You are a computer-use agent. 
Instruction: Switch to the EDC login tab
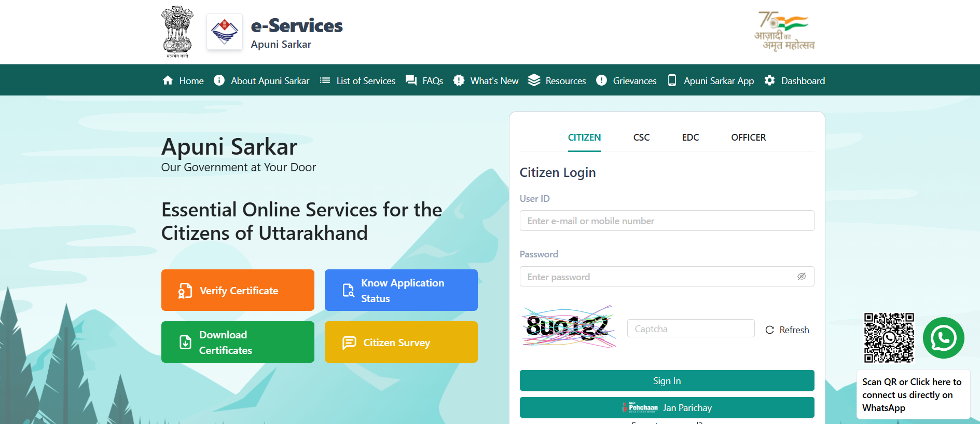(x=691, y=138)
